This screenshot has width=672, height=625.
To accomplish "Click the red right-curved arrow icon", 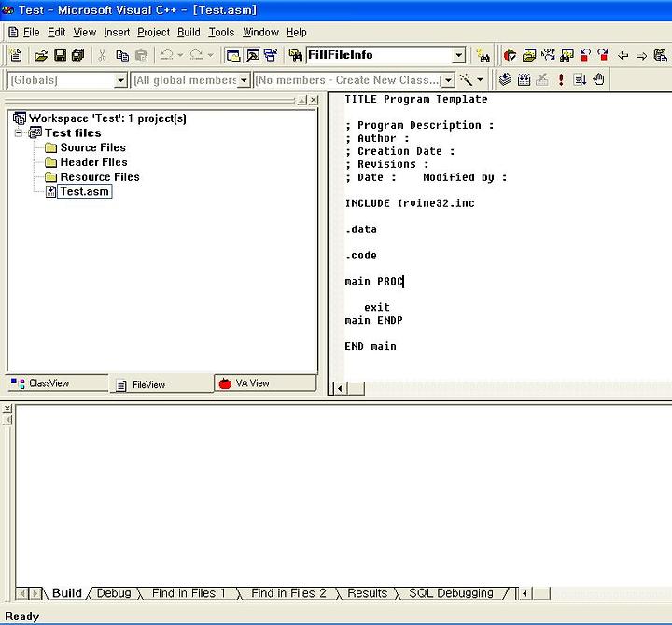I will (x=604, y=55).
